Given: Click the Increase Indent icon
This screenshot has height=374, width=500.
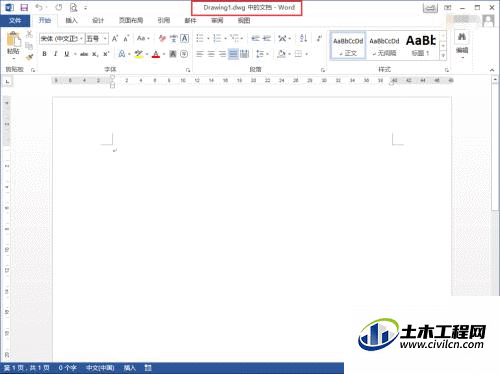Looking at the screenshot, I should click(x=266, y=39).
